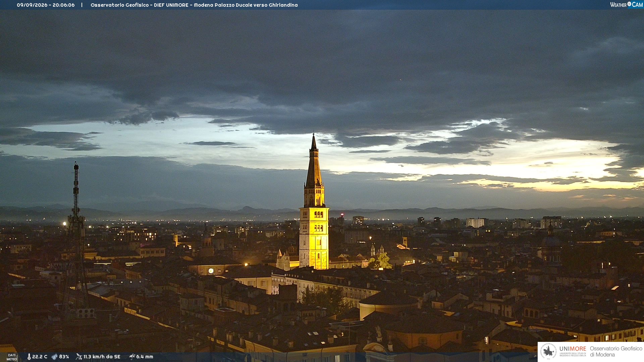644x362 pixels.
Task: Click the UNIMORE wordmark text
Action: tap(573, 349)
